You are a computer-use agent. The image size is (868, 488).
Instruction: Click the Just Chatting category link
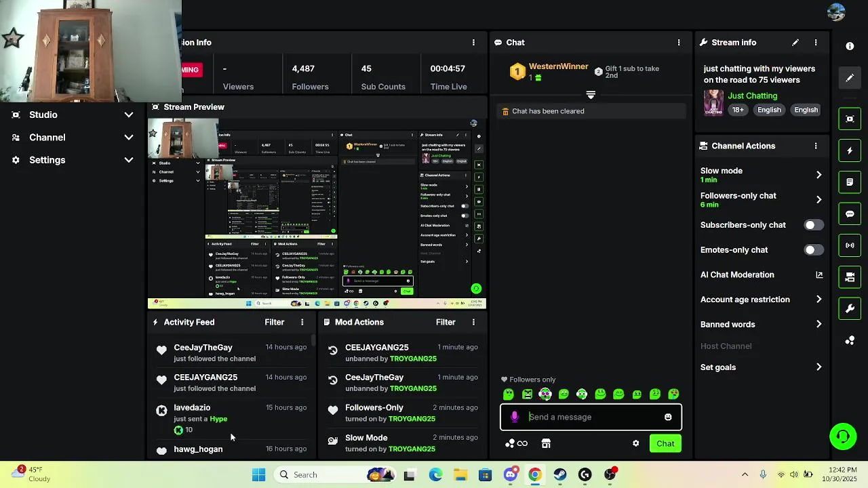[752, 96]
